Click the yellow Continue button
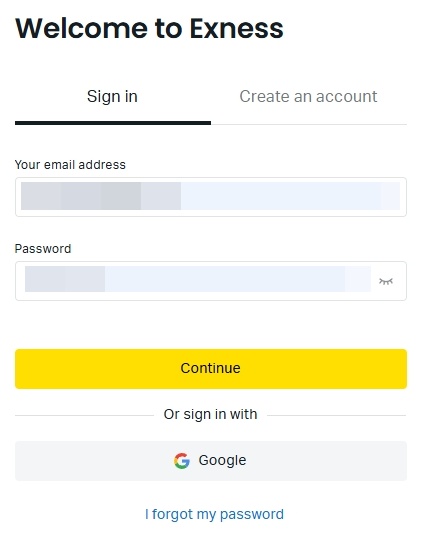 pos(211,369)
